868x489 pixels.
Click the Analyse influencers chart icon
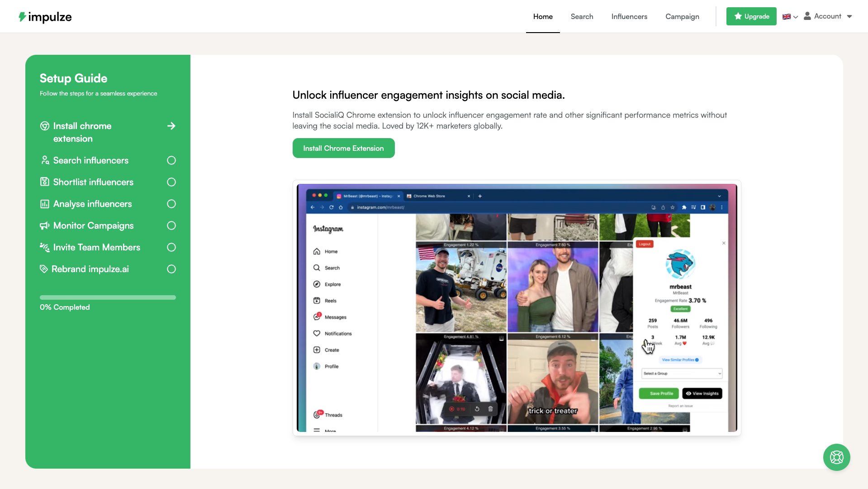click(x=45, y=204)
